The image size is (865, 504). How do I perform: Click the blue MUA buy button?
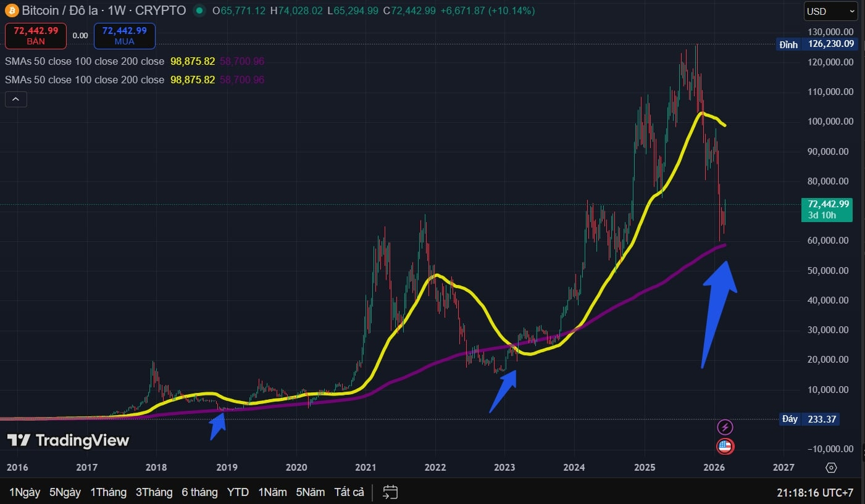coord(124,36)
